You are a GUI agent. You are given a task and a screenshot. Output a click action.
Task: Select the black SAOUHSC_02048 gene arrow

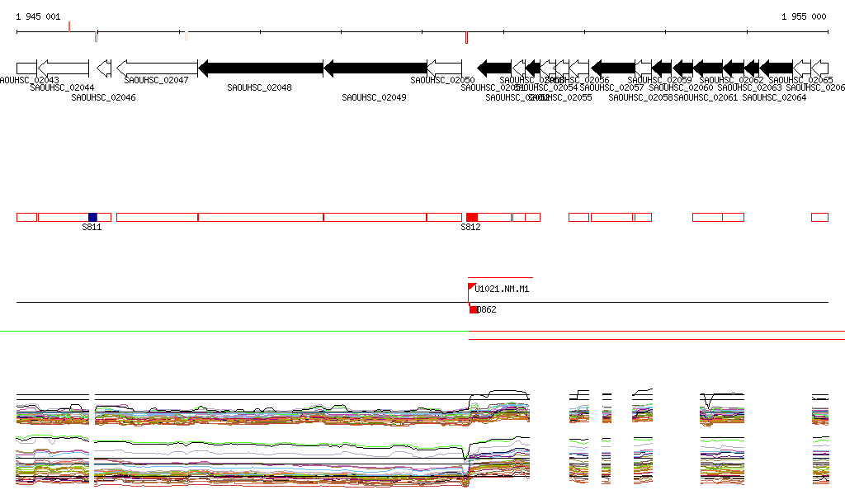click(261, 68)
